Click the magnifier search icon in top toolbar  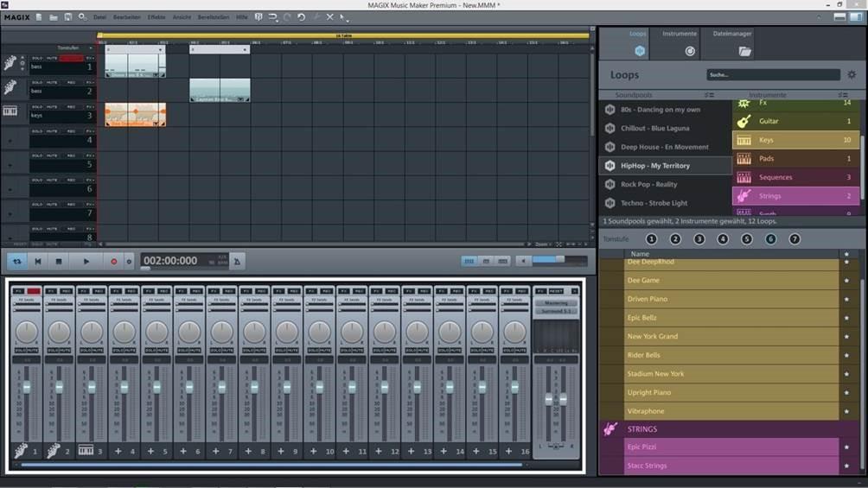point(82,17)
